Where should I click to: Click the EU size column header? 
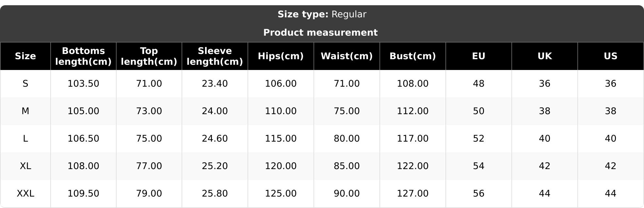click(478, 56)
